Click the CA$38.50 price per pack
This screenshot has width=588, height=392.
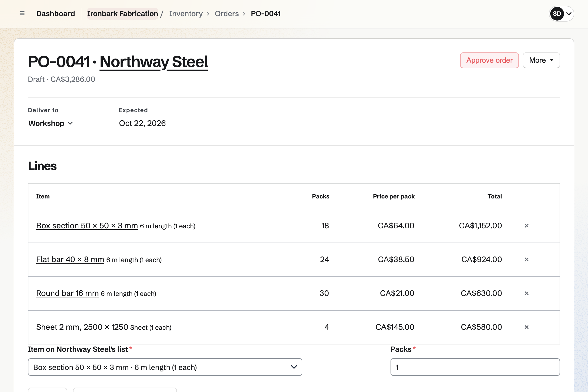396,259
